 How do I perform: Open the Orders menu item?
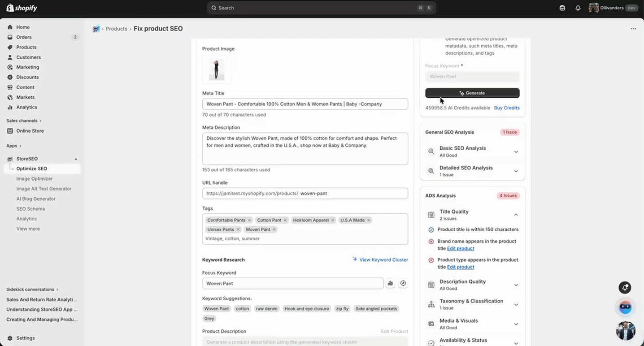(x=23, y=37)
